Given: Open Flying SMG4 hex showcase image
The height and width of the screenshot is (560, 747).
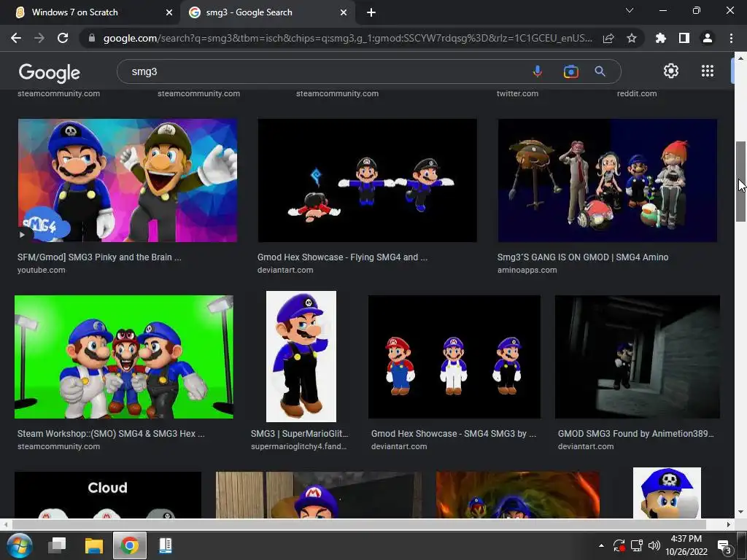Looking at the screenshot, I should point(367,181).
